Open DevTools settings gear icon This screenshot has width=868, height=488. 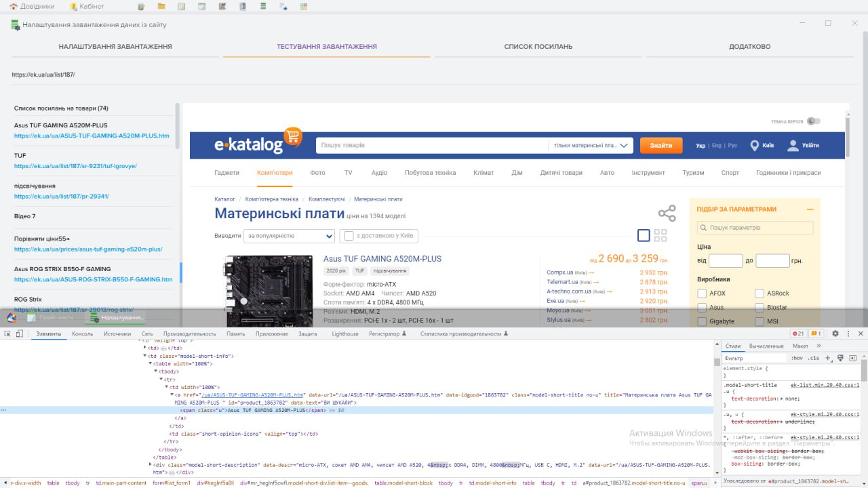coord(835,333)
